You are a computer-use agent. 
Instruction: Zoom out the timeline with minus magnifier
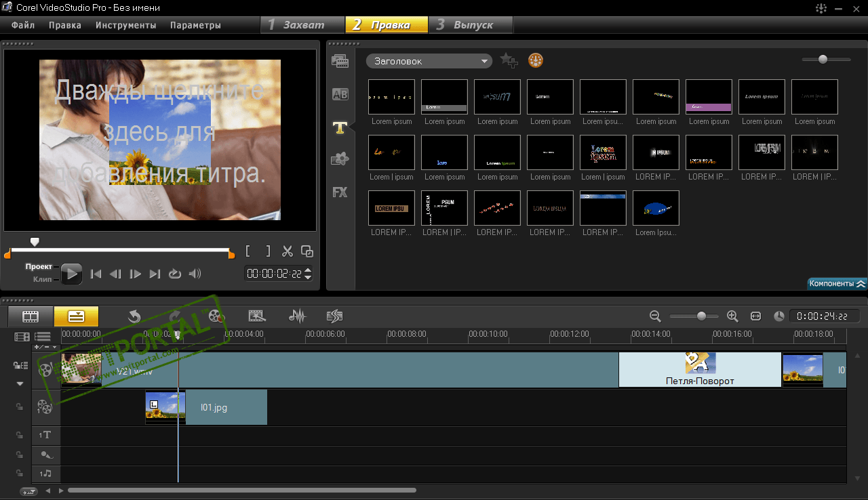[655, 316]
